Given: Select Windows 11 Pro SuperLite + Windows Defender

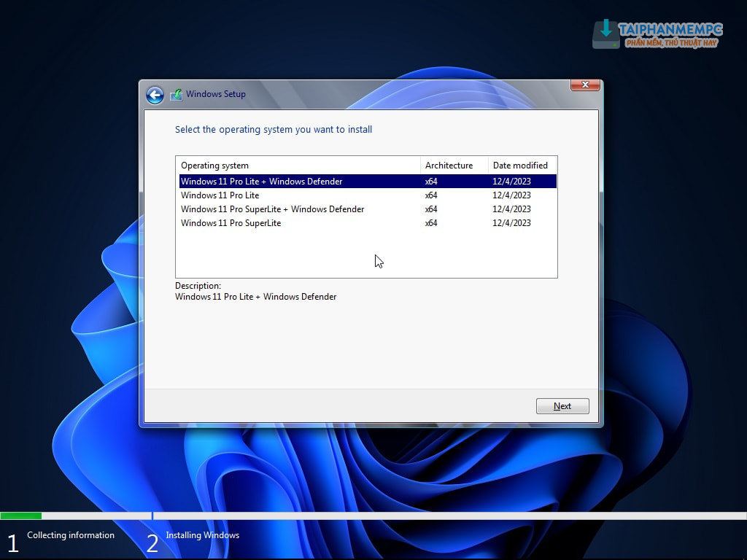Looking at the screenshot, I should [272, 209].
